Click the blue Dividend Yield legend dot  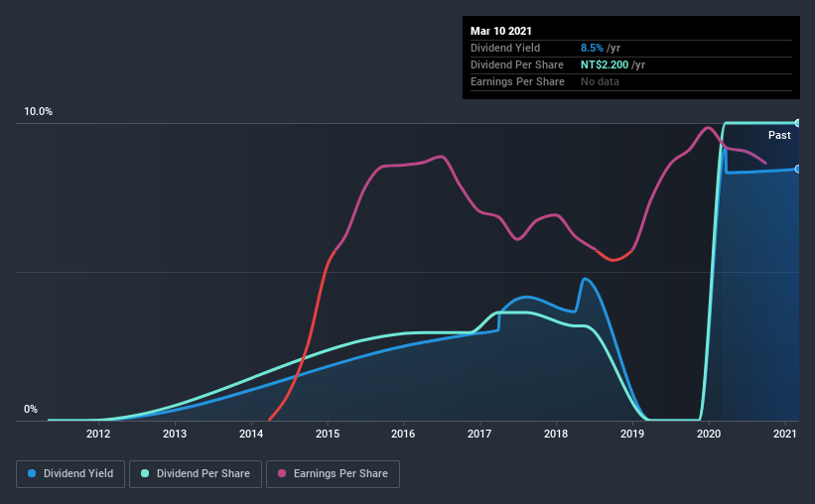click(x=32, y=473)
